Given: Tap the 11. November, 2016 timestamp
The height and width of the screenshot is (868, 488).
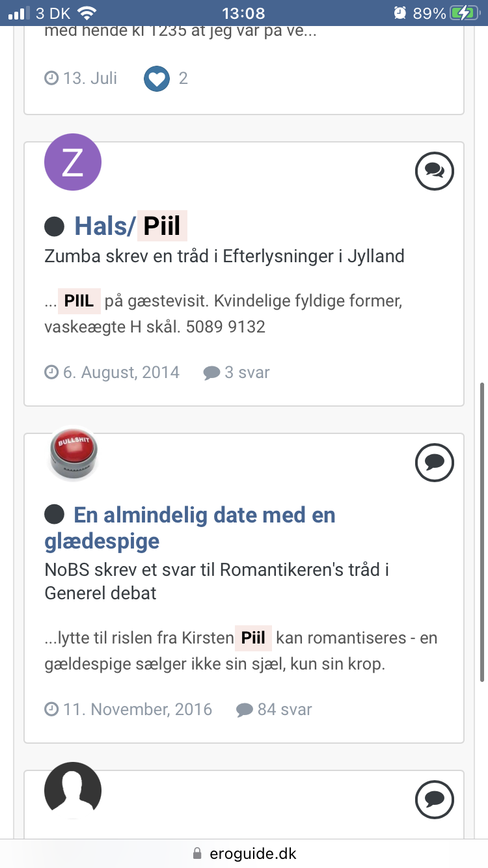Looking at the screenshot, I should 128,709.
